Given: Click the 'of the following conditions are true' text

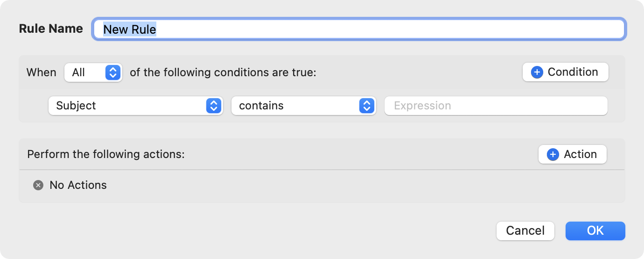Looking at the screenshot, I should click(x=223, y=73).
